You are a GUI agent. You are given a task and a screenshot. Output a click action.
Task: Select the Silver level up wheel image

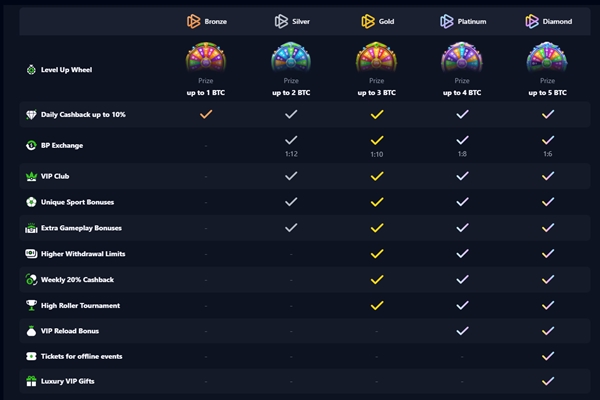pos(291,57)
